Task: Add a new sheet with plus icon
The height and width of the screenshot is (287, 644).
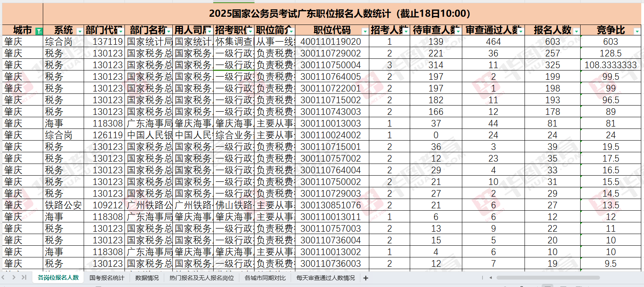Action: (x=365, y=278)
